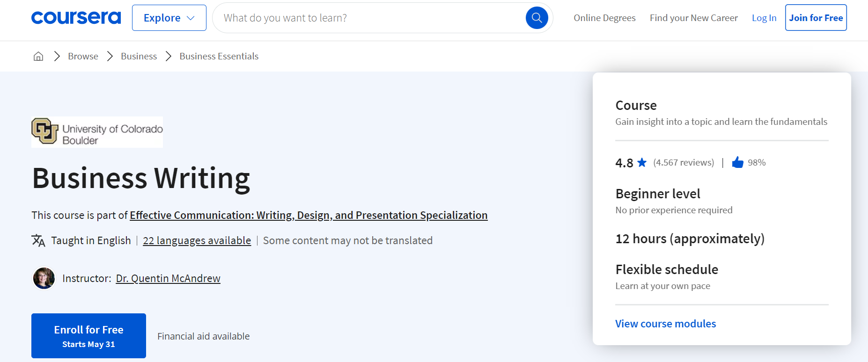
Task: Click the instructor profile photo
Action: click(x=44, y=278)
